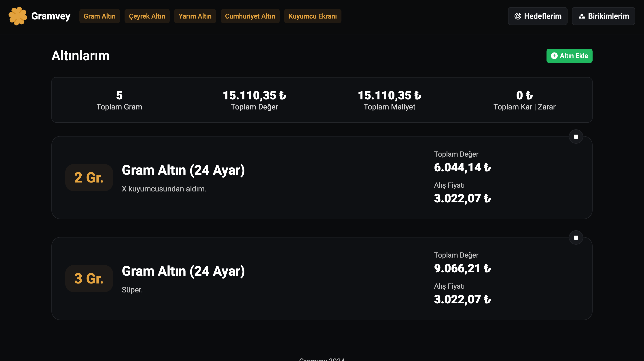
Task: Delete the 3 Gr. gold entry
Action: (x=576, y=237)
